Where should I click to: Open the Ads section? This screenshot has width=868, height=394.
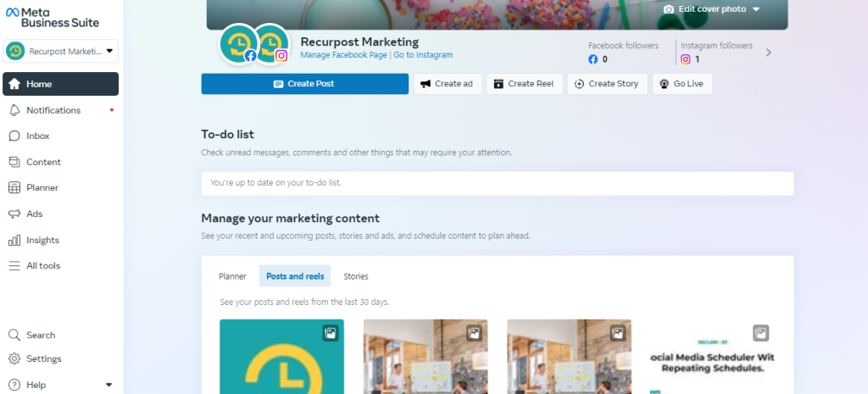[x=60, y=214]
